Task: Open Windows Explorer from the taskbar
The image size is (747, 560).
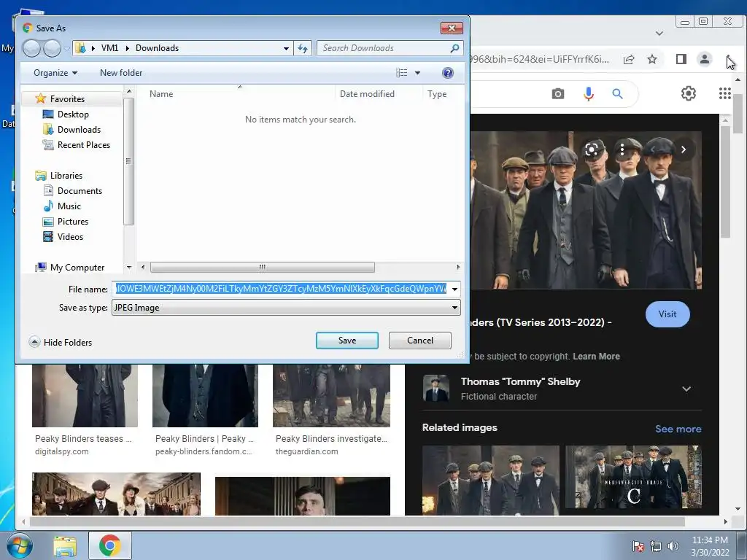Action: (x=65, y=546)
